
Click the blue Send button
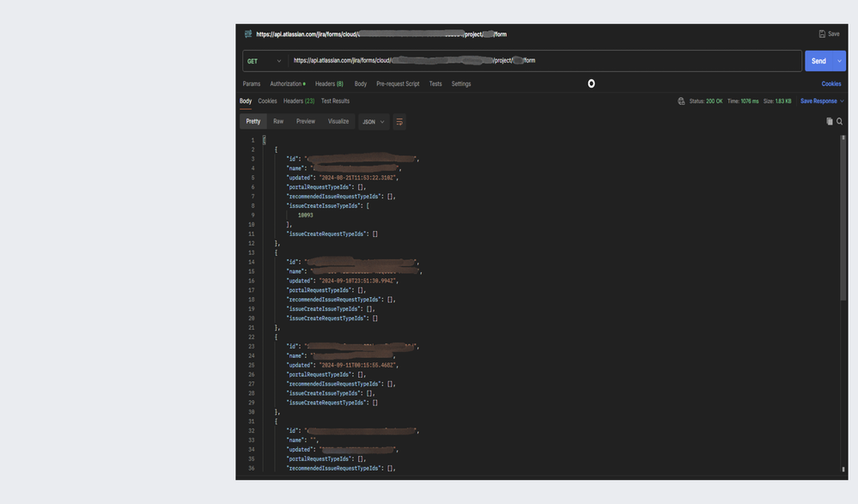819,61
